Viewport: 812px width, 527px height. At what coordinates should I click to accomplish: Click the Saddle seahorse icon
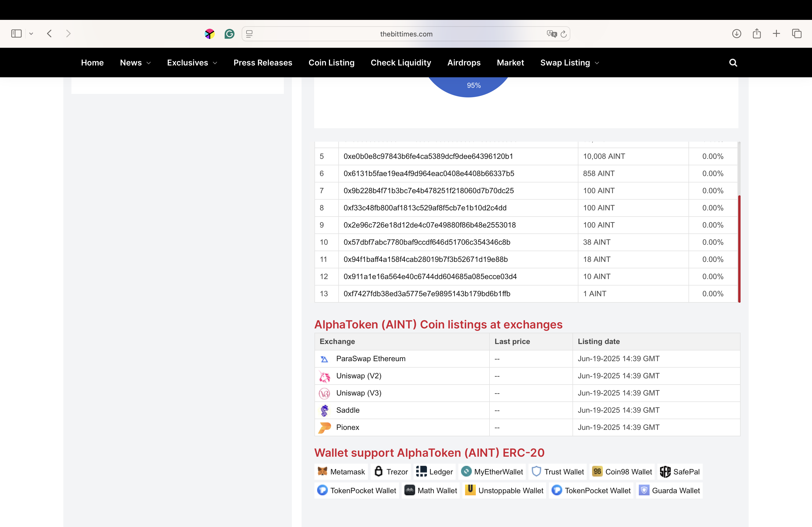tap(324, 411)
